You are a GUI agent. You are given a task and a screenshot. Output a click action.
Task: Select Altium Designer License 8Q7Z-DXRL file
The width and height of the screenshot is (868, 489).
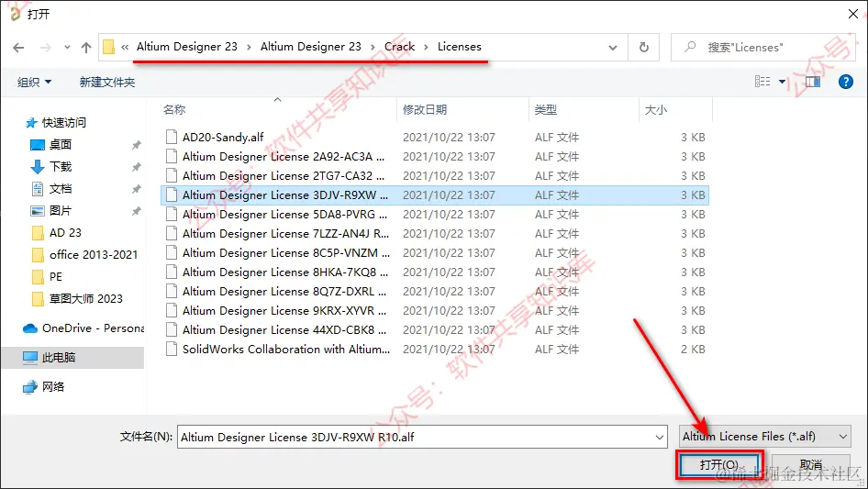click(435, 292)
